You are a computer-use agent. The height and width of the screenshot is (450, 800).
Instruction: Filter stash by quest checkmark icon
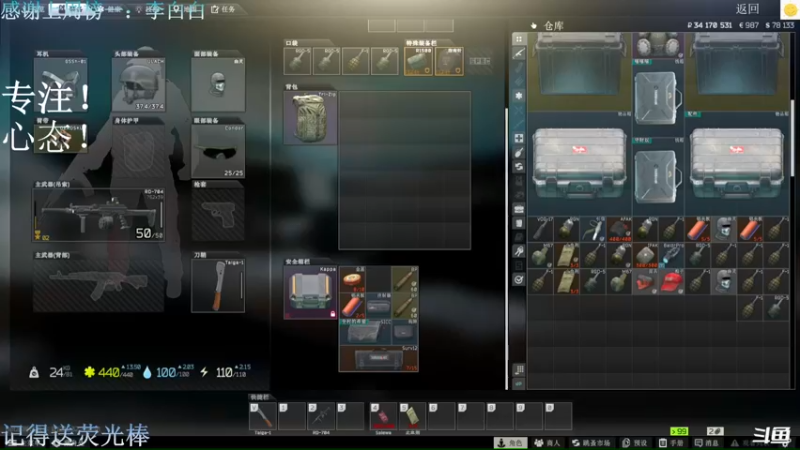pos(519,280)
